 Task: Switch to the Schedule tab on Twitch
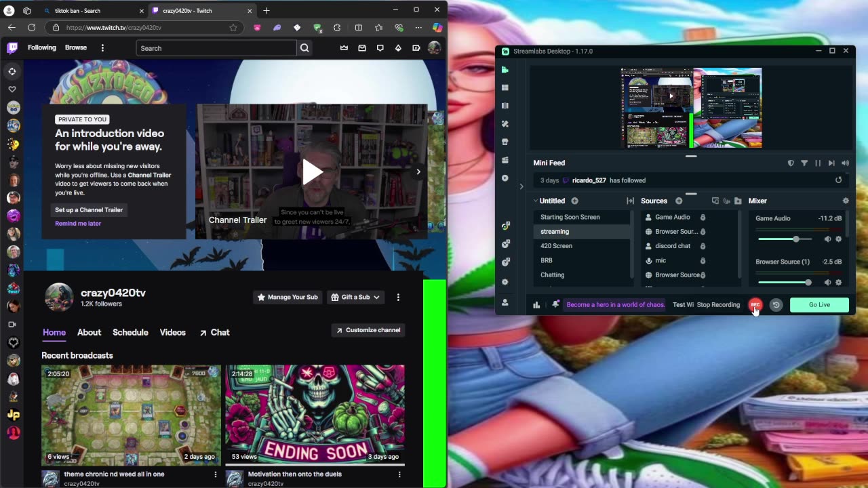(x=130, y=332)
